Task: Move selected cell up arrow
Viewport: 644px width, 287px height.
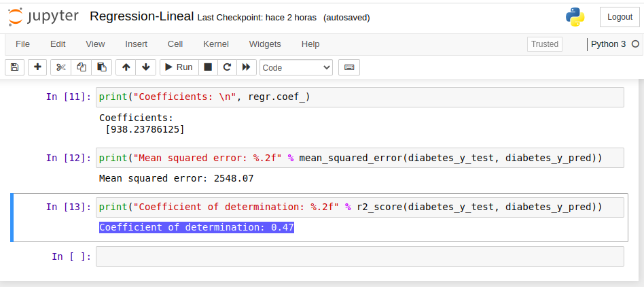Action: click(x=126, y=67)
